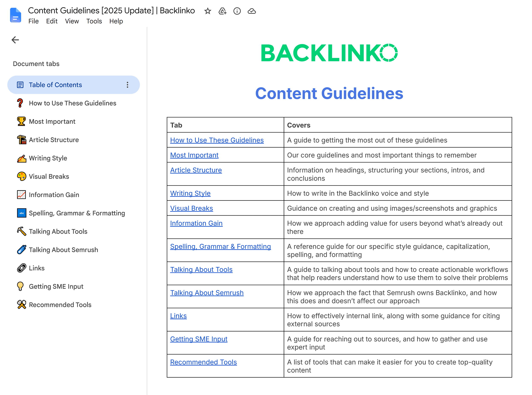
Task: Click cell 'How to write in the Backlinko voice'
Action: coord(398,193)
